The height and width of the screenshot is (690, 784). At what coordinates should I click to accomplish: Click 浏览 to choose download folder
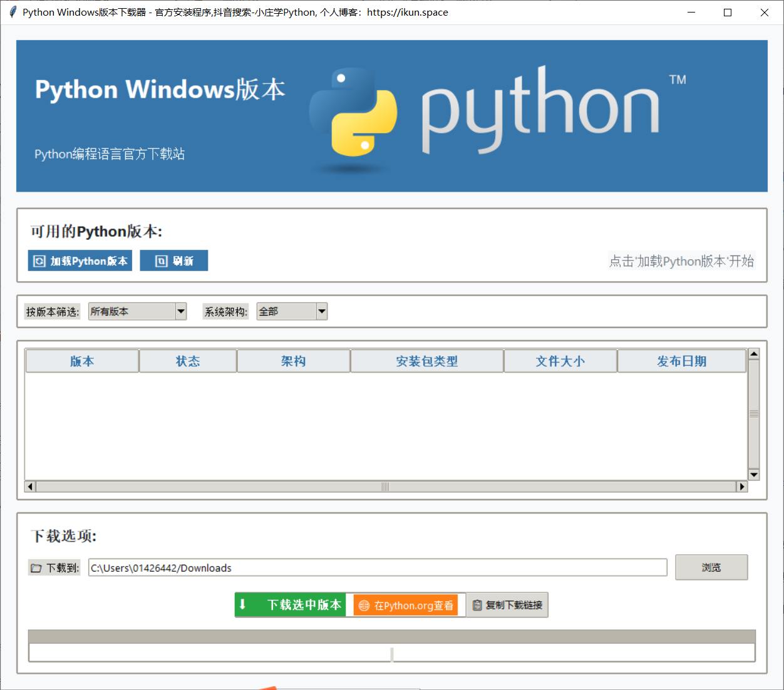point(711,567)
